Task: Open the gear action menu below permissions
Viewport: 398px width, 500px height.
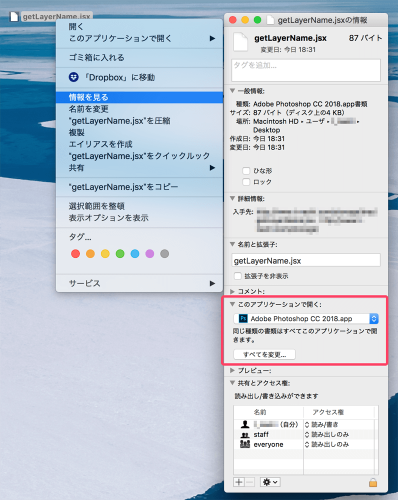Action: 270,482
